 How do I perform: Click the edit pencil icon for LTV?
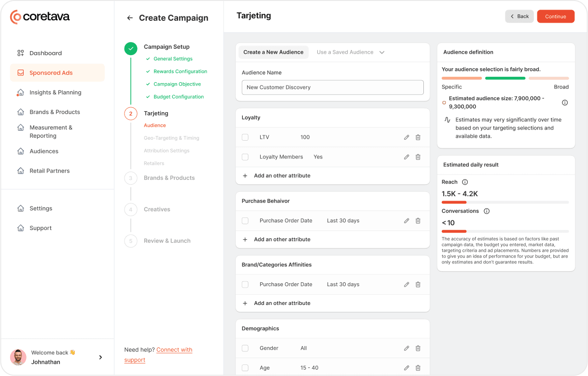tap(406, 137)
